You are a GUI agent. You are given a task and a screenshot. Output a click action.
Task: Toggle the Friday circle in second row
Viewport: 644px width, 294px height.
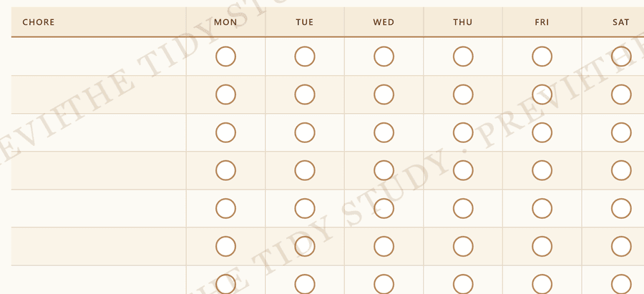pyautogui.click(x=542, y=94)
